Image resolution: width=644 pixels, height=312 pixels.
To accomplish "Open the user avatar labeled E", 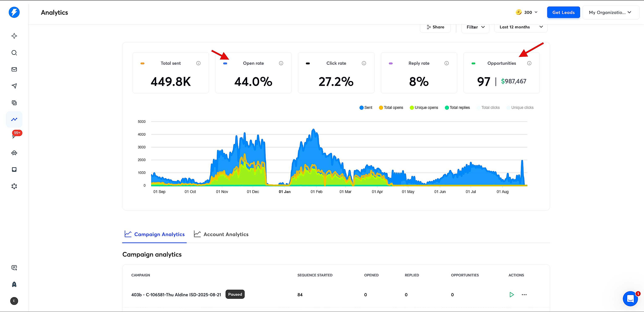I will click(14, 301).
